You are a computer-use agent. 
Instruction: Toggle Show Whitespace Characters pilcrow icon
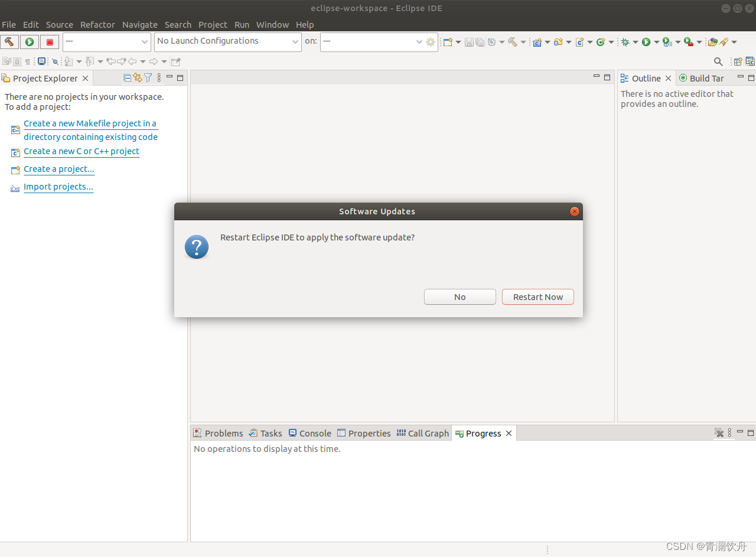coord(28,61)
